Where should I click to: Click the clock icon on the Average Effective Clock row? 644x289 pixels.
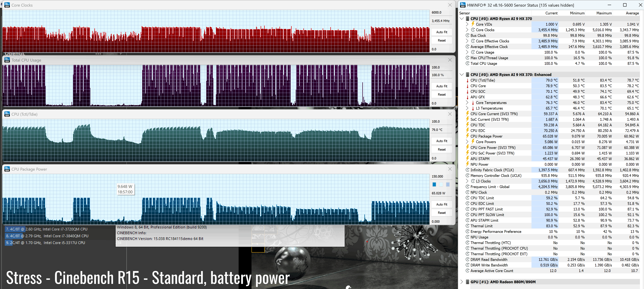pos(468,46)
